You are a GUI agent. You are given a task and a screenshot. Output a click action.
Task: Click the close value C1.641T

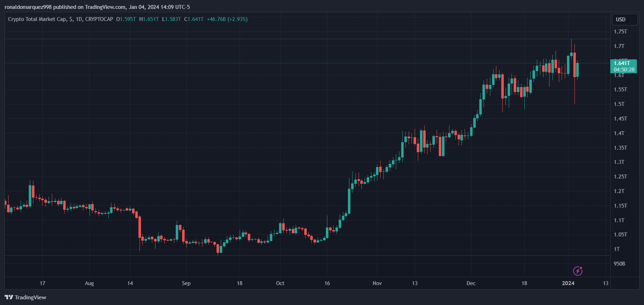[194, 19]
